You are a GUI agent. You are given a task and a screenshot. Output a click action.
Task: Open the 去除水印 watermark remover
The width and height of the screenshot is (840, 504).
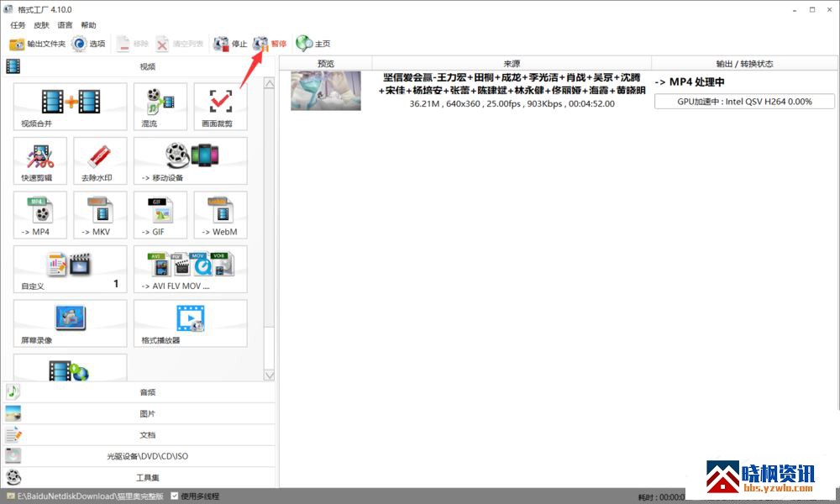coord(100,160)
